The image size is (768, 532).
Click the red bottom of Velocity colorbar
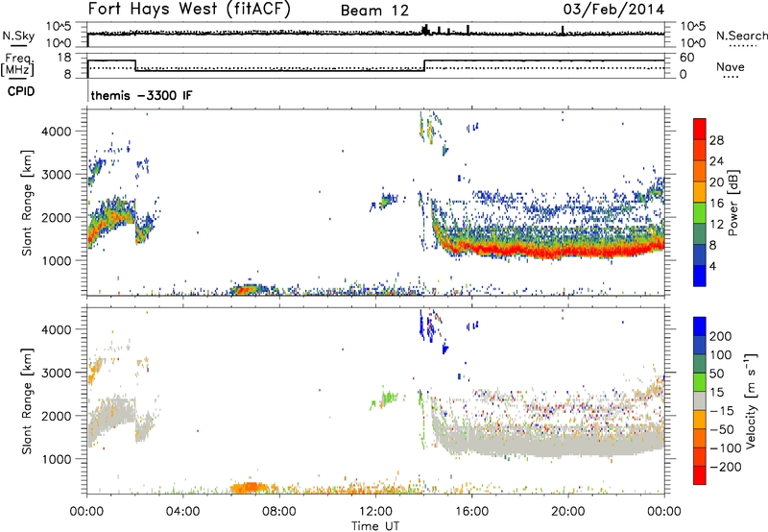pos(700,475)
